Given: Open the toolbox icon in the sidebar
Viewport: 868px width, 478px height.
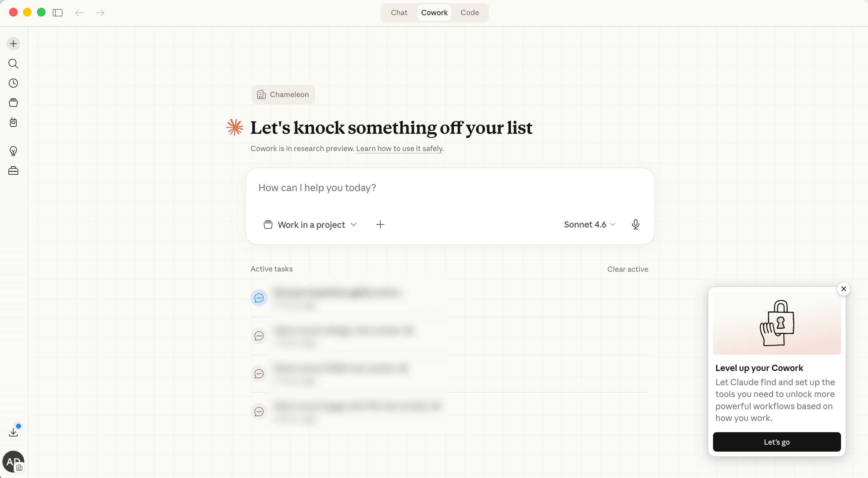Looking at the screenshot, I should point(13,170).
